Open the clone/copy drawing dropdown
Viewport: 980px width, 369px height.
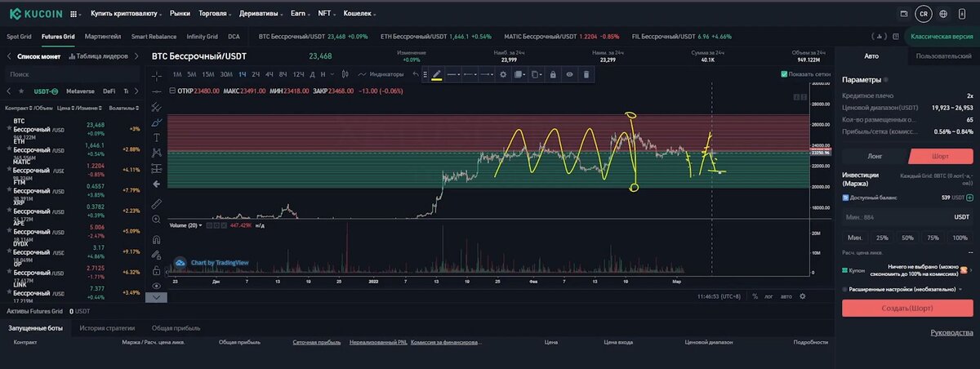click(x=536, y=74)
